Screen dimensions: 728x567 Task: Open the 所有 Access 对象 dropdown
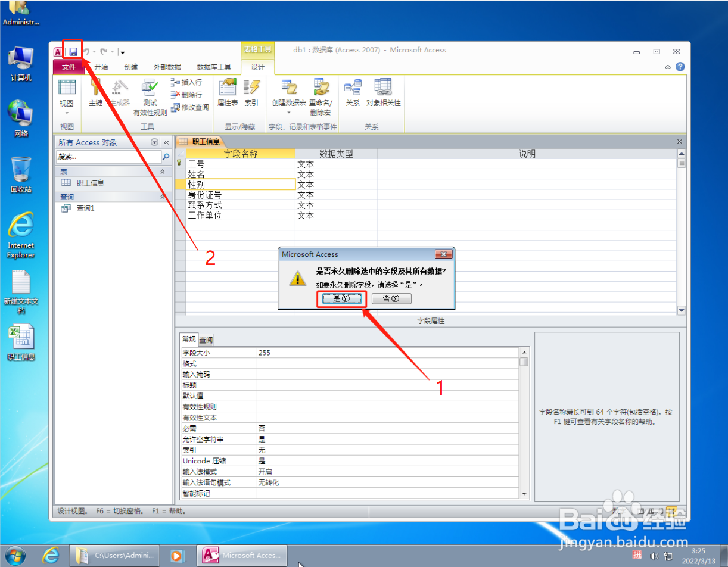[155, 142]
